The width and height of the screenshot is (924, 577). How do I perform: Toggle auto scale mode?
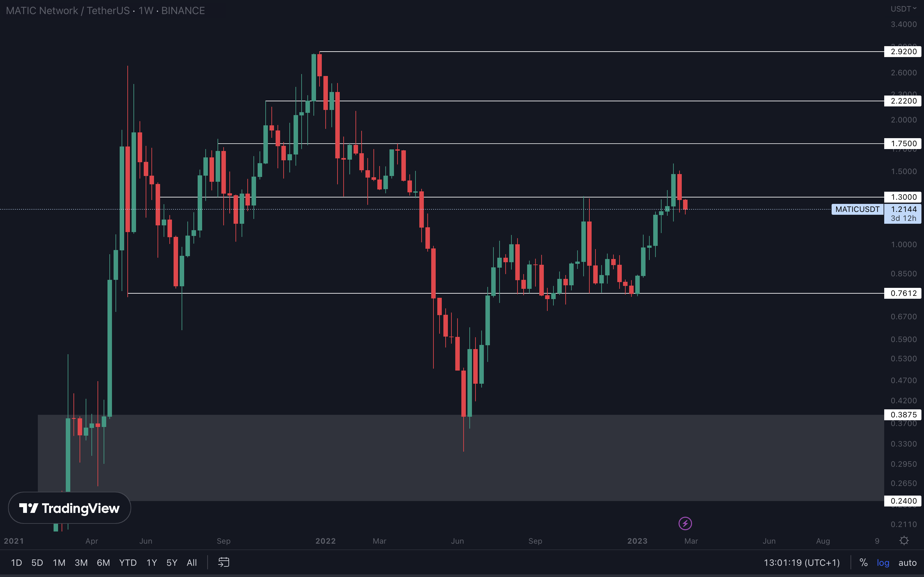(x=907, y=563)
